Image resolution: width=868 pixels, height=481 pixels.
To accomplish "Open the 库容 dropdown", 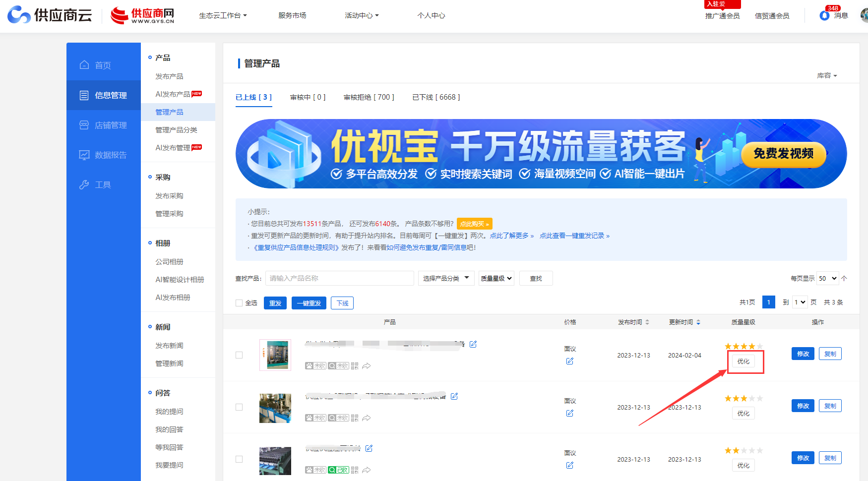I will [x=827, y=75].
